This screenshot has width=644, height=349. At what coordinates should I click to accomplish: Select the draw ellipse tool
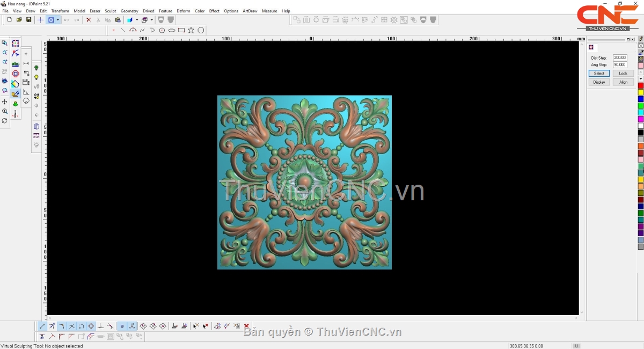pos(172,31)
